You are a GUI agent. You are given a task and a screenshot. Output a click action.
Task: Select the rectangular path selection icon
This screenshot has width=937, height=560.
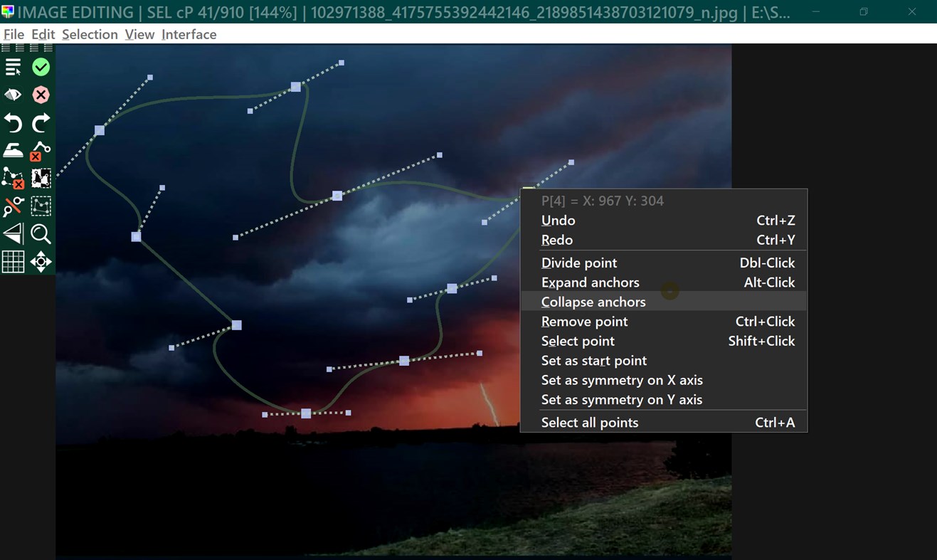tap(41, 206)
